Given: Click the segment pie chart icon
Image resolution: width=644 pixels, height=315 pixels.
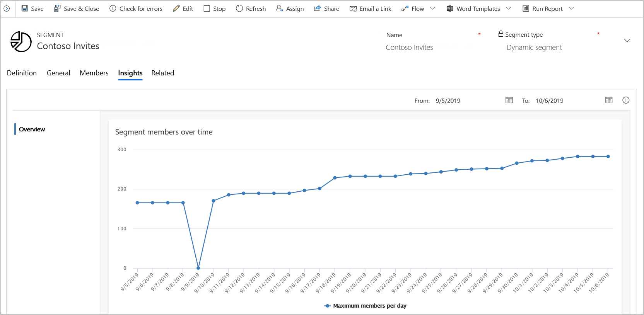Looking at the screenshot, I should click(21, 41).
